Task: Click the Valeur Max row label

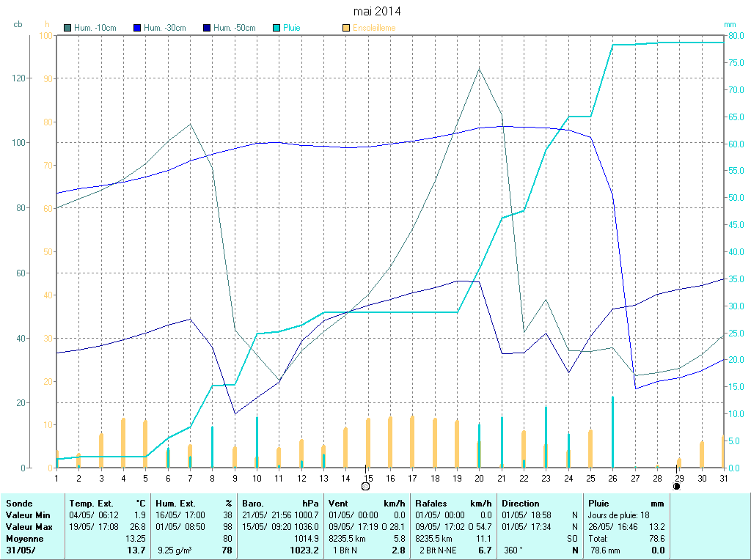Action: (29, 527)
